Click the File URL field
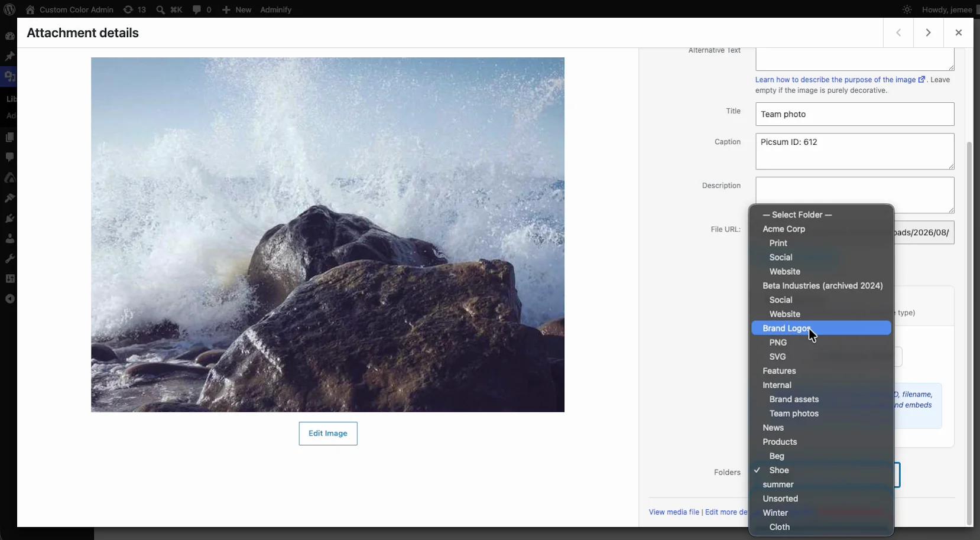Viewport: 980px width, 540px height. pos(924,232)
